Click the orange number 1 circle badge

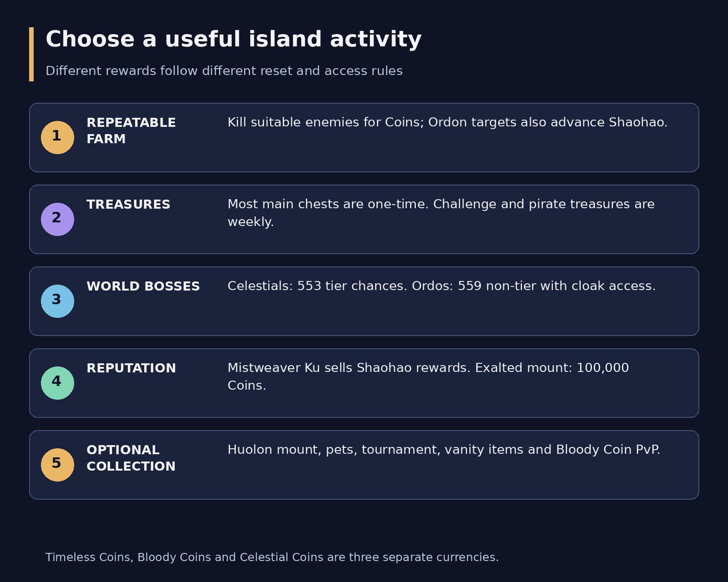pyautogui.click(x=57, y=137)
